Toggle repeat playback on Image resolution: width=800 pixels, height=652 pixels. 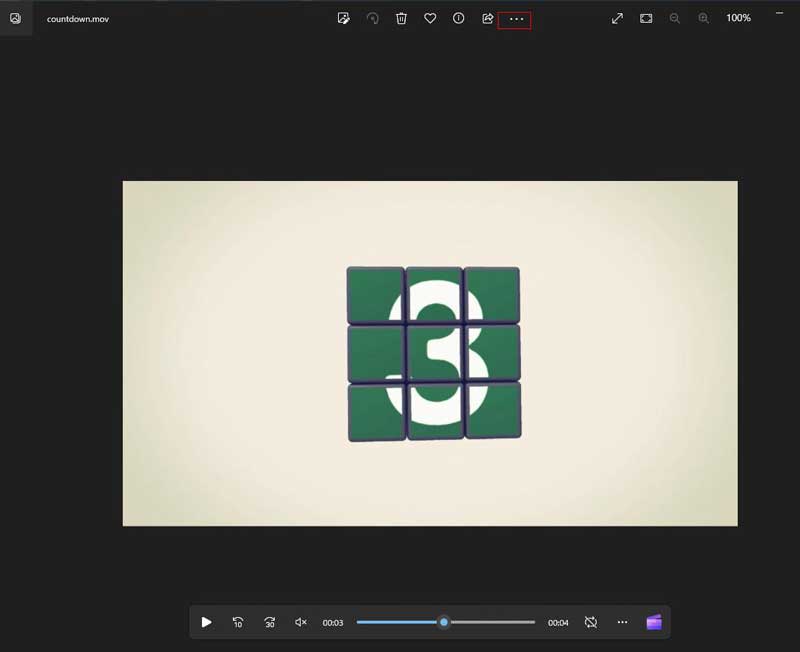tap(591, 622)
